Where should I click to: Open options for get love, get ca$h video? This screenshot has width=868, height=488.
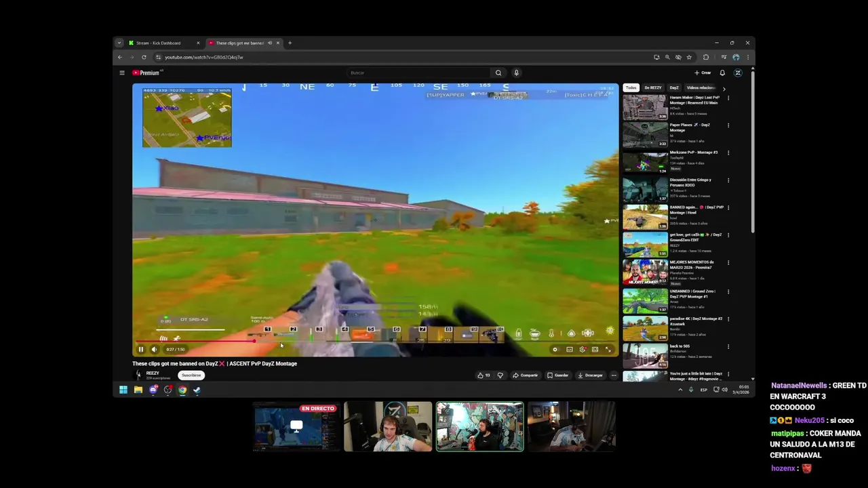tap(728, 235)
